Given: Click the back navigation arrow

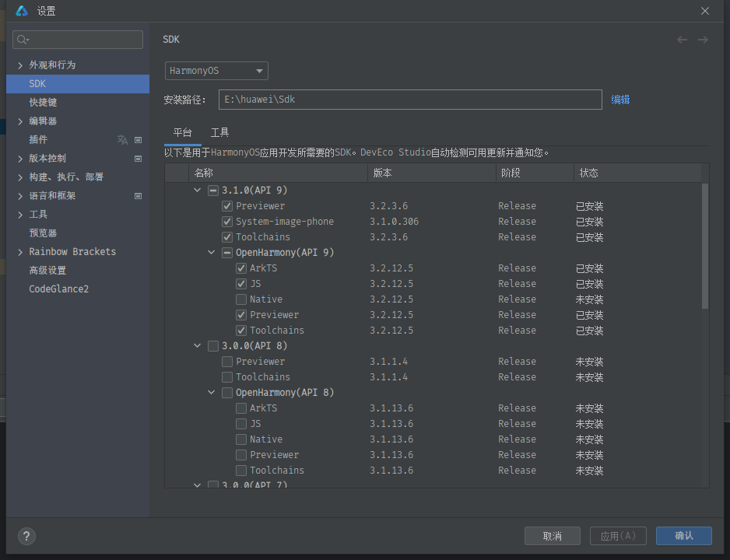Looking at the screenshot, I should click(682, 40).
